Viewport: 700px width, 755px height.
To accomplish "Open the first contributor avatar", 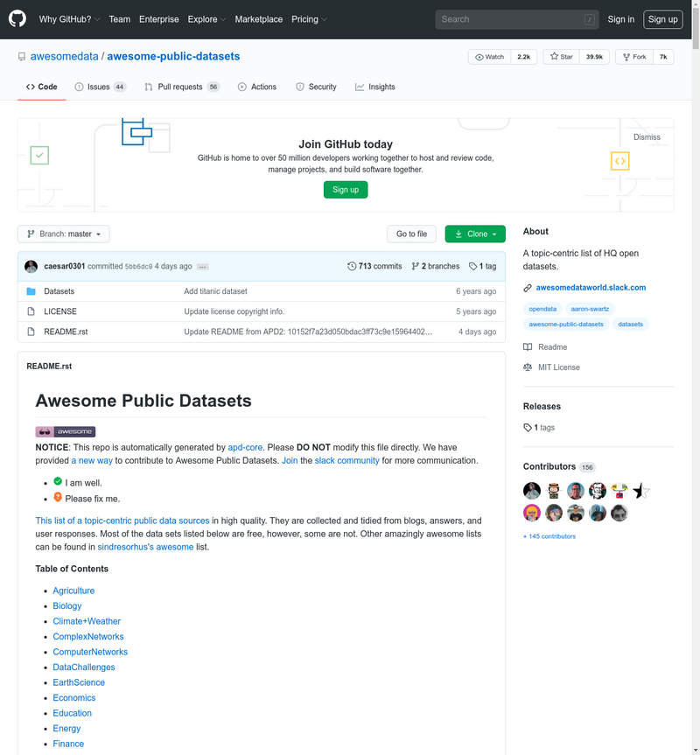I will 532,491.
